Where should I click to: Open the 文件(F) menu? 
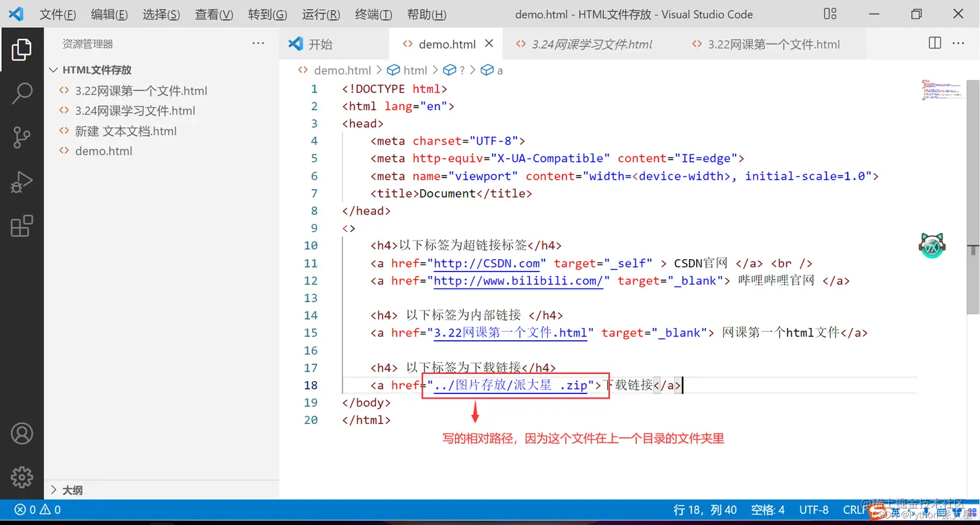click(58, 14)
